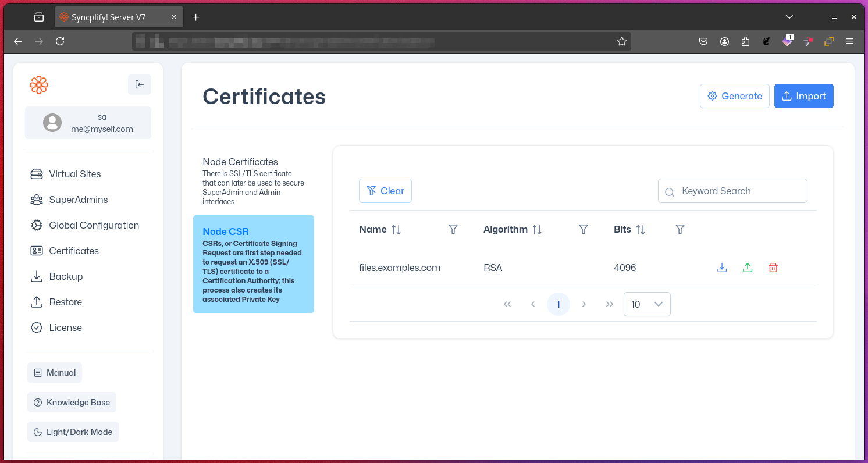Image resolution: width=868 pixels, height=463 pixels.
Task: Toggle Light/Dark Mode
Action: tap(73, 432)
